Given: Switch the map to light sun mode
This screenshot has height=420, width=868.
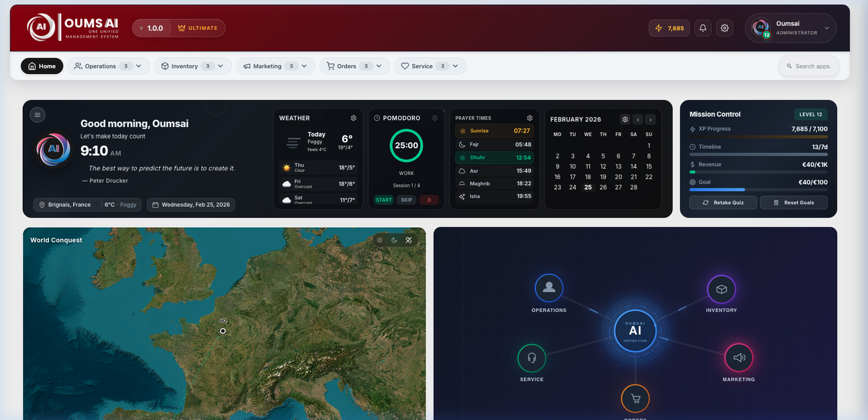Looking at the screenshot, I should click(379, 240).
